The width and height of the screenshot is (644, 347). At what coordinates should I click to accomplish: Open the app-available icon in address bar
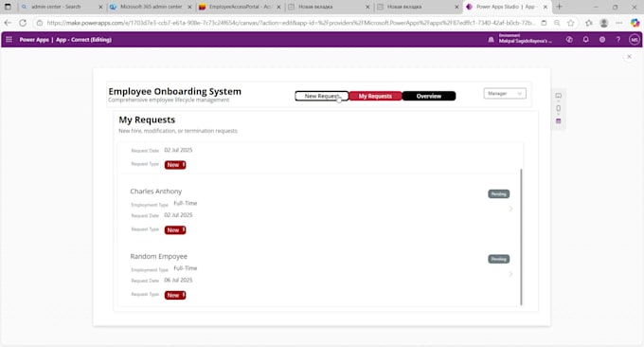tap(544, 23)
